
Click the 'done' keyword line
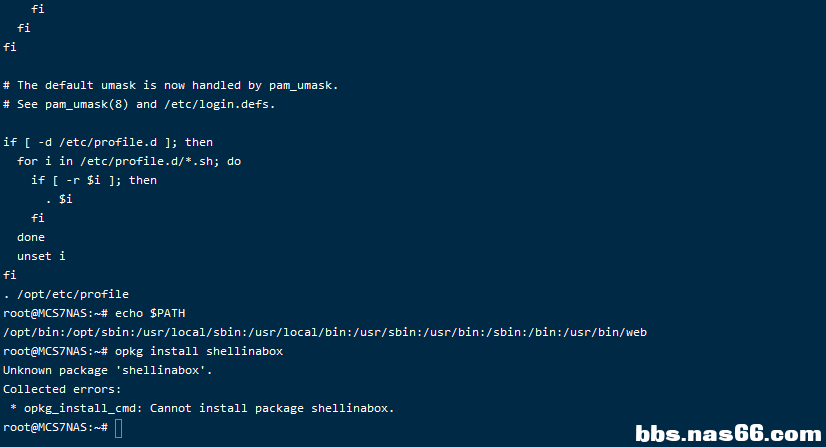(x=31, y=237)
